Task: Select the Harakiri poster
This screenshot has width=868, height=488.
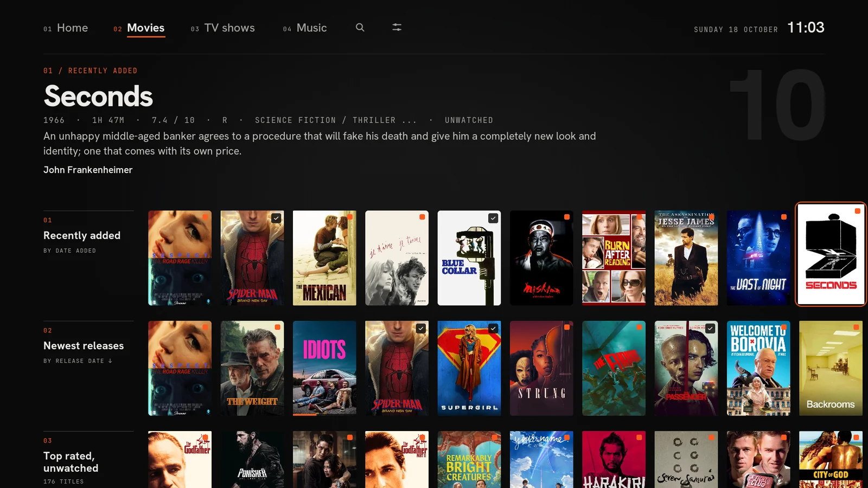Action: tap(614, 459)
